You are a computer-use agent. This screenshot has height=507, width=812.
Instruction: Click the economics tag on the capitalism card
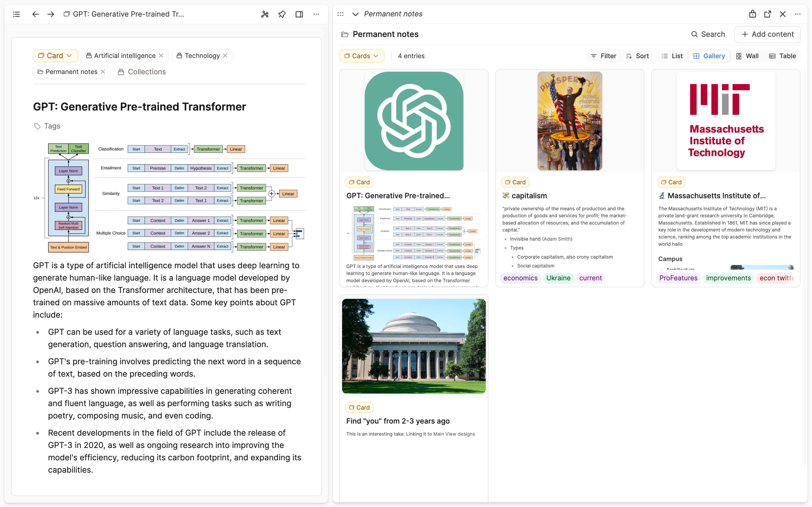[x=520, y=278]
